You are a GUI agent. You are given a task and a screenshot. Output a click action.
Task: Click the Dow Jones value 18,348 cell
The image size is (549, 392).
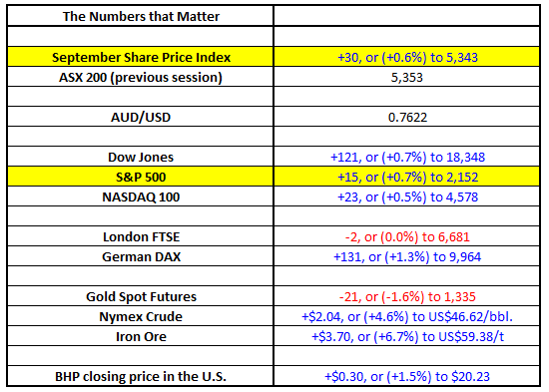407,157
